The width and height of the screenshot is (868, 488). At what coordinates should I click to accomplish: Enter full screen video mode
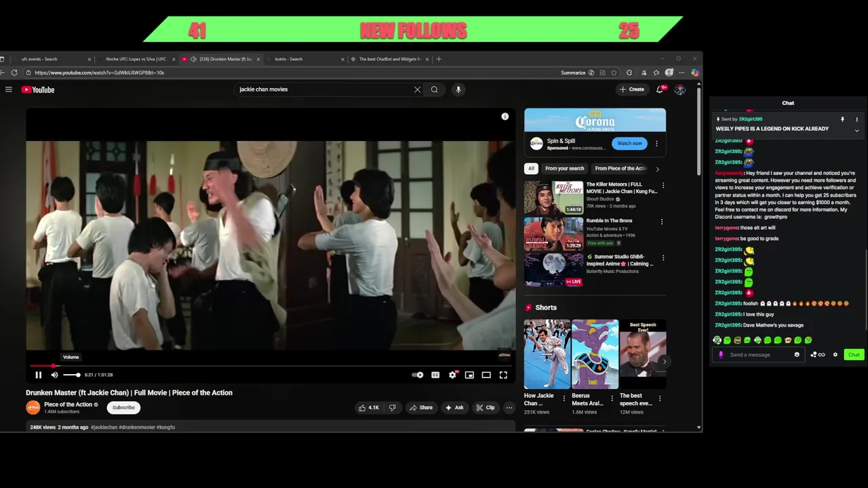click(503, 375)
